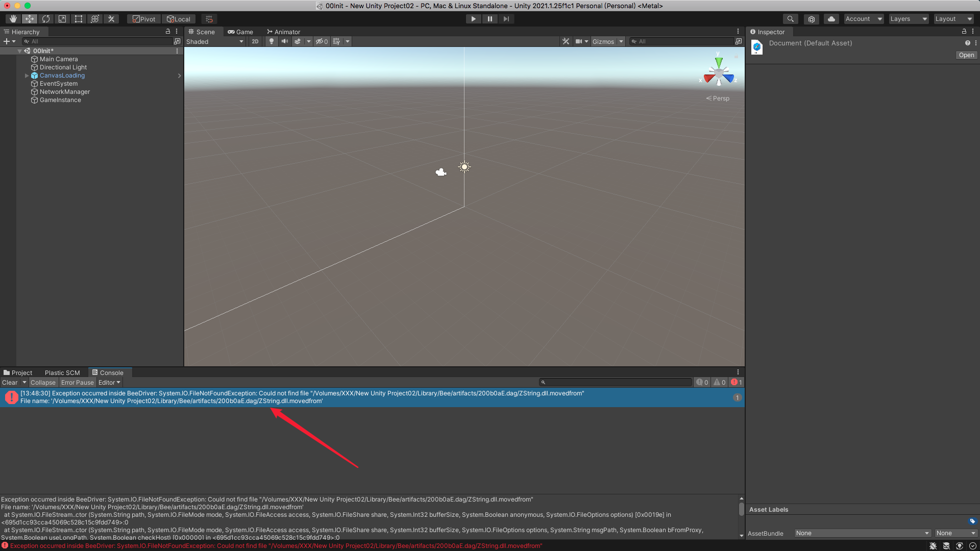The height and width of the screenshot is (551, 980).
Task: Toggle the scene view audio icon
Action: (285, 41)
